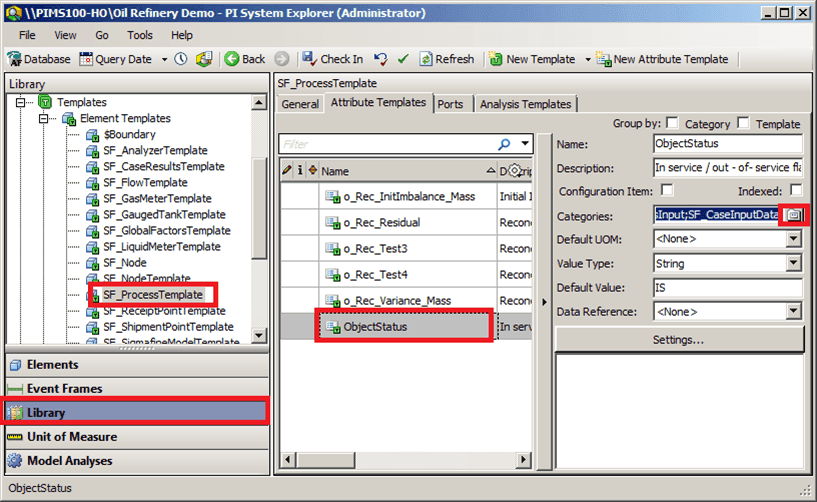Switch to the Analysis Templates tab
The height and width of the screenshot is (502, 817).
point(526,104)
